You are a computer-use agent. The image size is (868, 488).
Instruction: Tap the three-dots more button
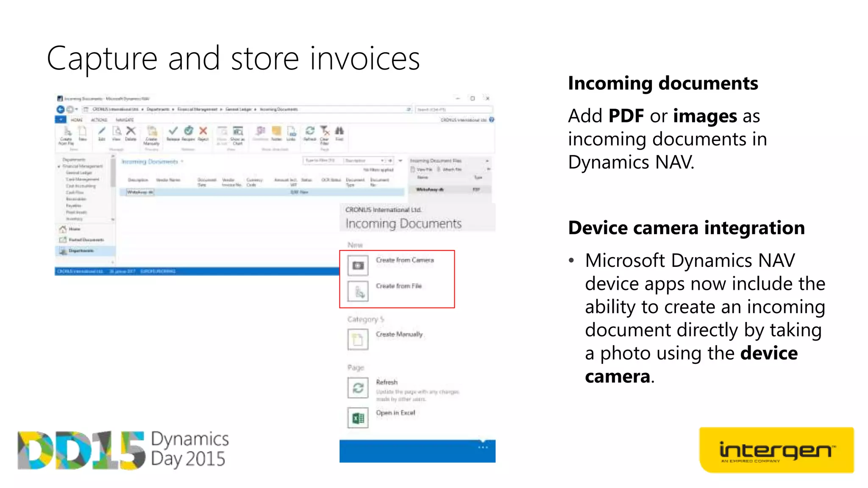pyautogui.click(x=483, y=447)
